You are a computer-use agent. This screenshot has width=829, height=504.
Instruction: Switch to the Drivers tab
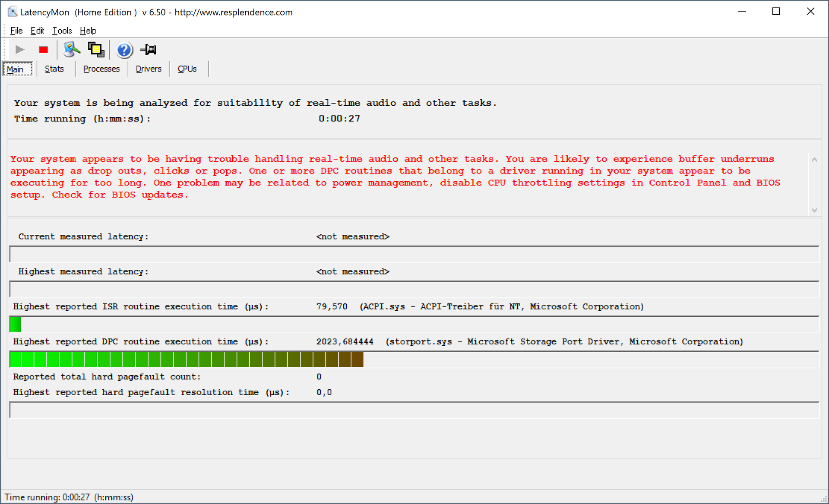149,69
